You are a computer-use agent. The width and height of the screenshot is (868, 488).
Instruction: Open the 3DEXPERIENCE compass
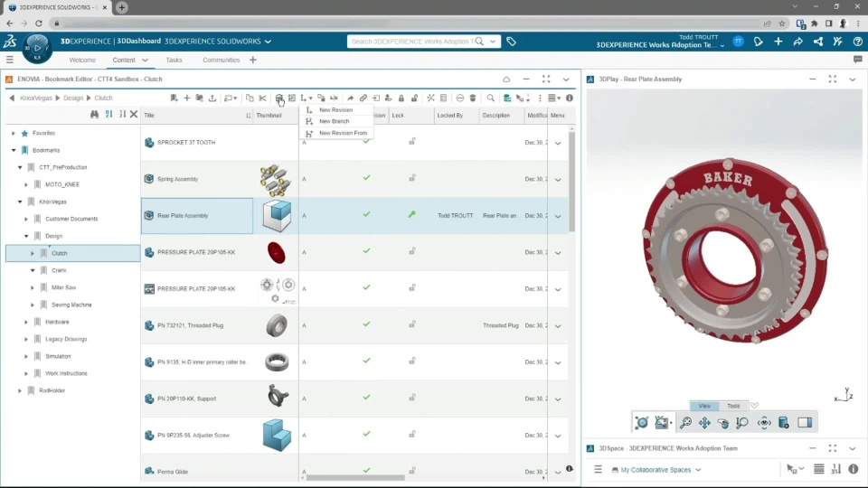click(37, 48)
